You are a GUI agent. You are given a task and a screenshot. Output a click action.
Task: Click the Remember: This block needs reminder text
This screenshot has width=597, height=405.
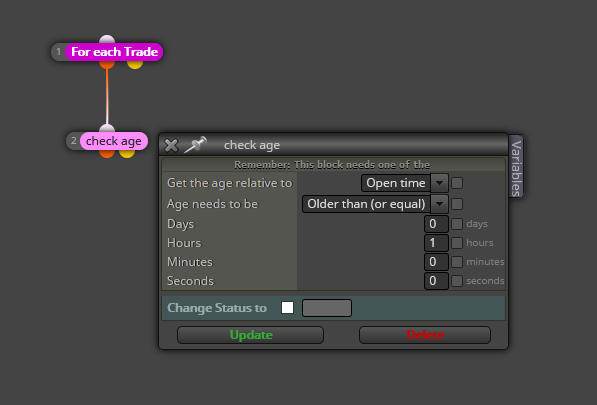[332, 165]
